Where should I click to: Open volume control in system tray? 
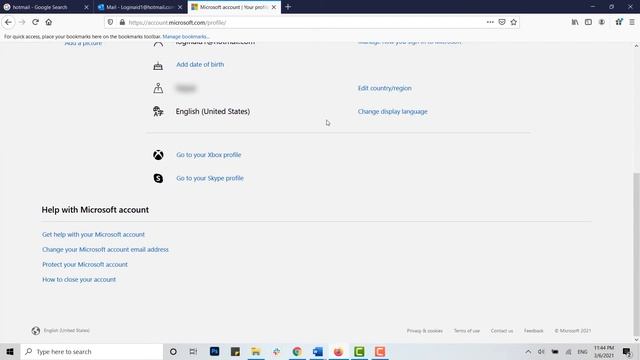click(541, 351)
